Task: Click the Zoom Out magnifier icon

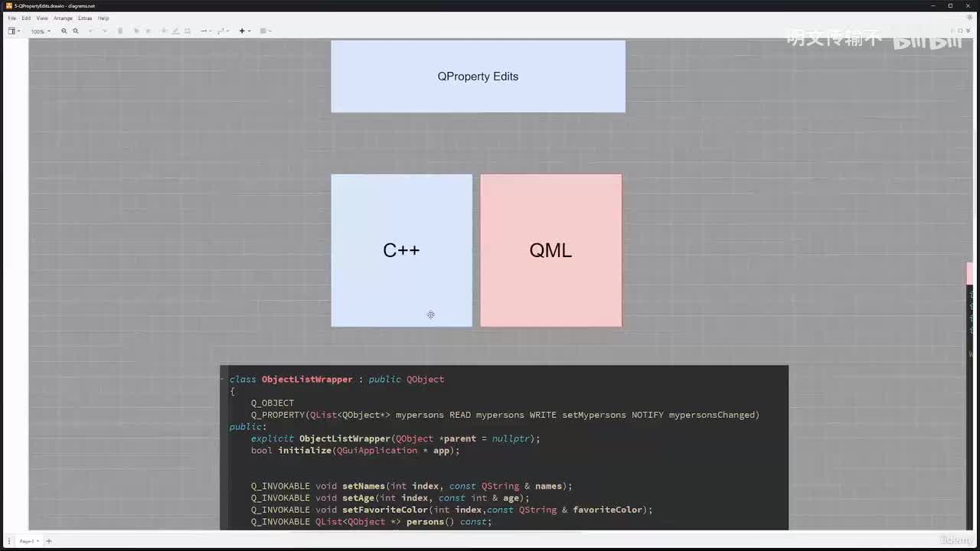Action: [75, 31]
